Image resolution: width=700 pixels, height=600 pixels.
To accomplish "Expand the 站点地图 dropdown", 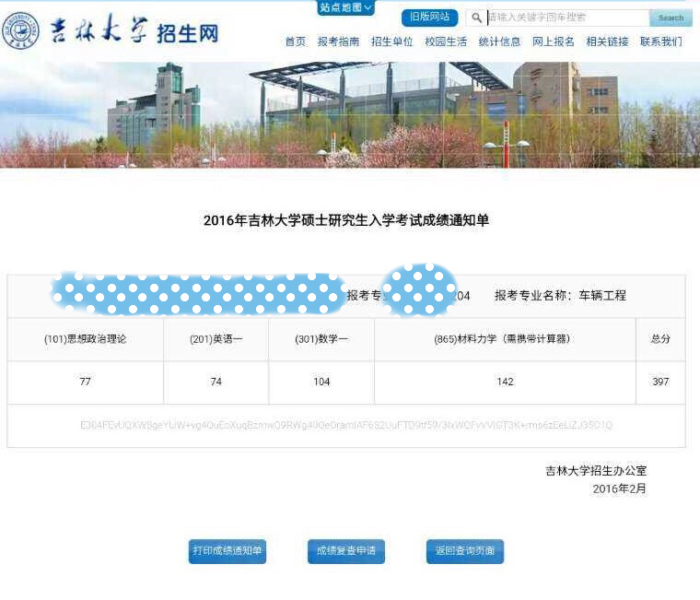I will pyautogui.click(x=345, y=7).
